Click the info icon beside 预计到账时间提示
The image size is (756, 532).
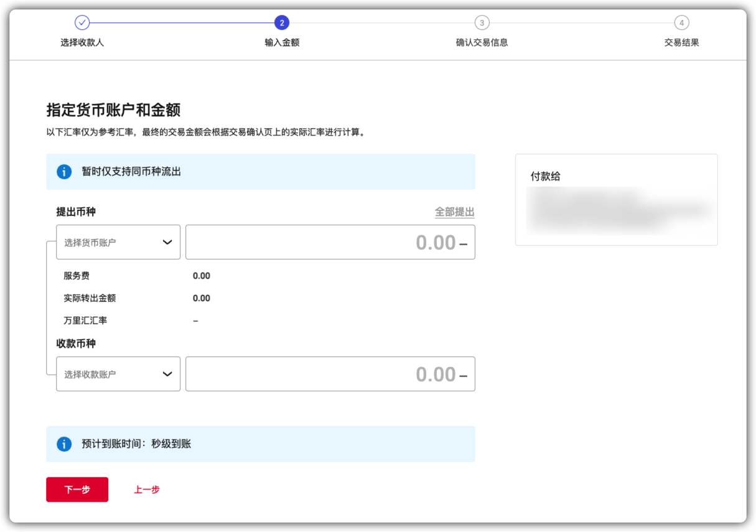pos(63,444)
